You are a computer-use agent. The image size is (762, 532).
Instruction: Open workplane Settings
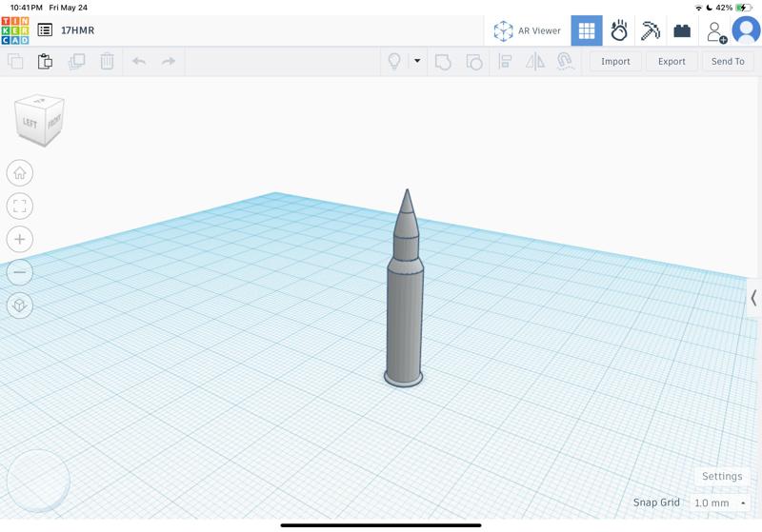722,476
